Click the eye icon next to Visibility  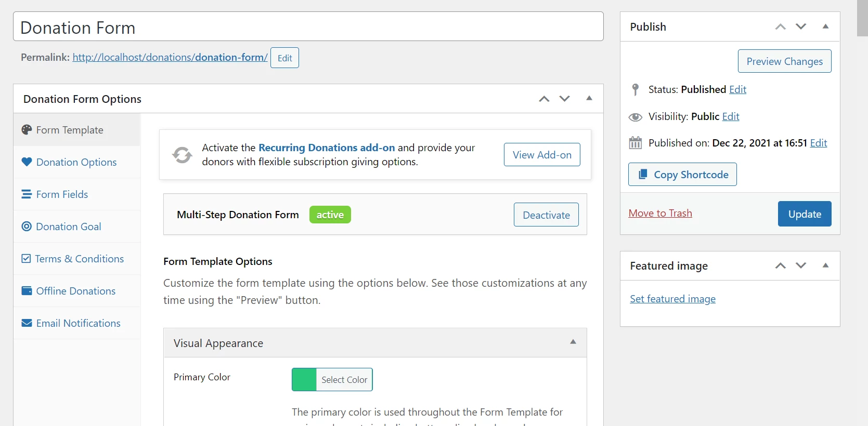click(635, 117)
